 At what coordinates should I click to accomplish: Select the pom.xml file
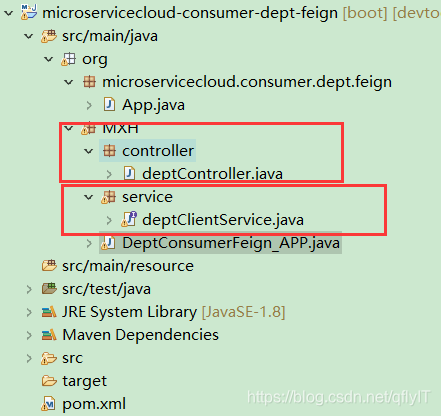(94, 404)
